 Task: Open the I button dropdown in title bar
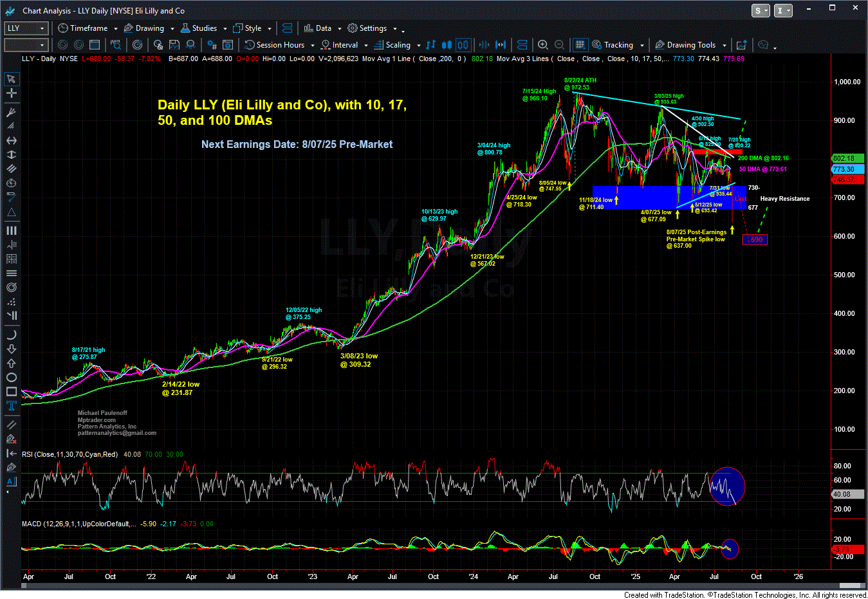(783, 10)
